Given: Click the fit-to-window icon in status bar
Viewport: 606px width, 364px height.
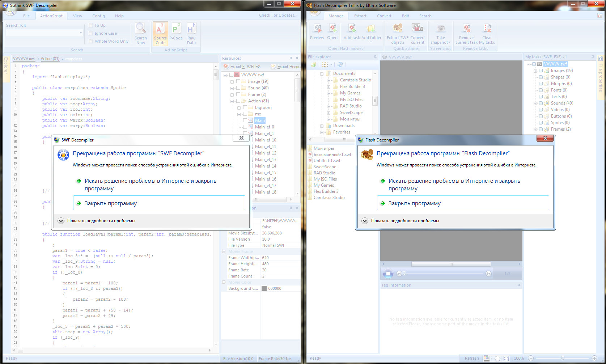Looking at the screenshot, I should tap(506, 358).
